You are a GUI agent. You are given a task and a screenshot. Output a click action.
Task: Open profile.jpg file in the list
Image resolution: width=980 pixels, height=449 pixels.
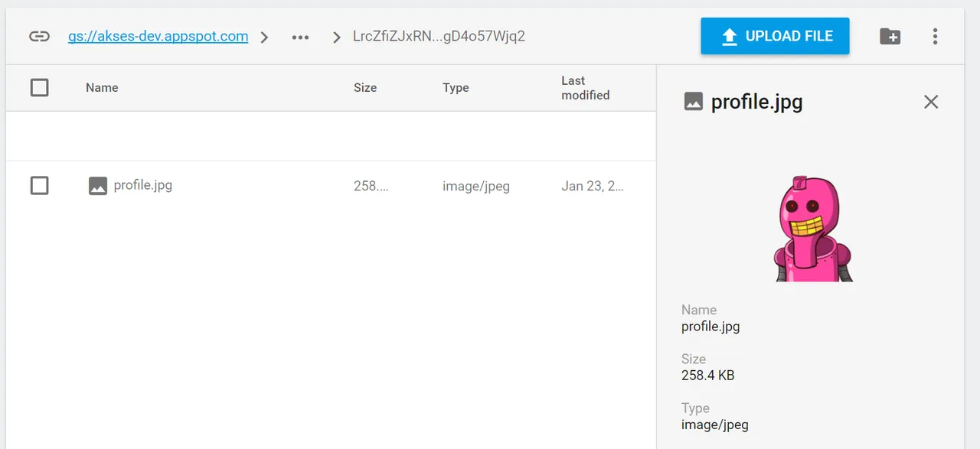143,185
